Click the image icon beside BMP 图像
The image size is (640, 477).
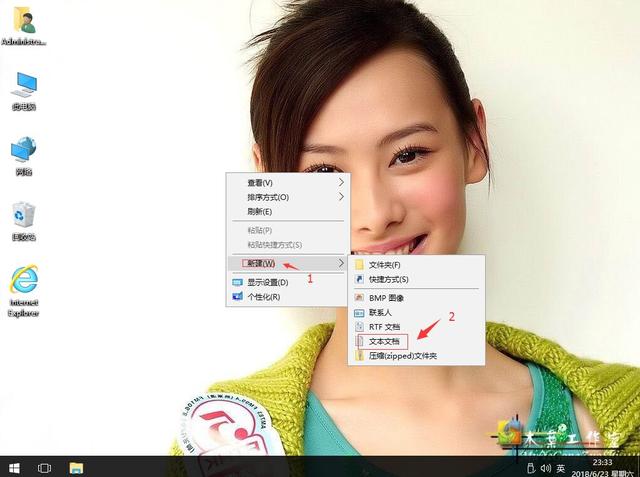(x=359, y=298)
